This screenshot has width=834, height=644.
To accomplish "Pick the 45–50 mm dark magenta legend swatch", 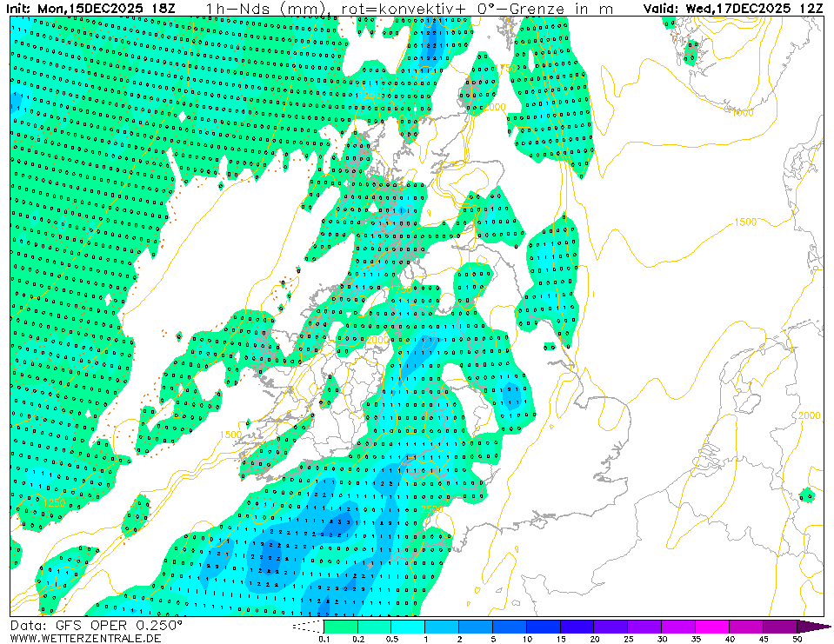I will click(781, 626).
